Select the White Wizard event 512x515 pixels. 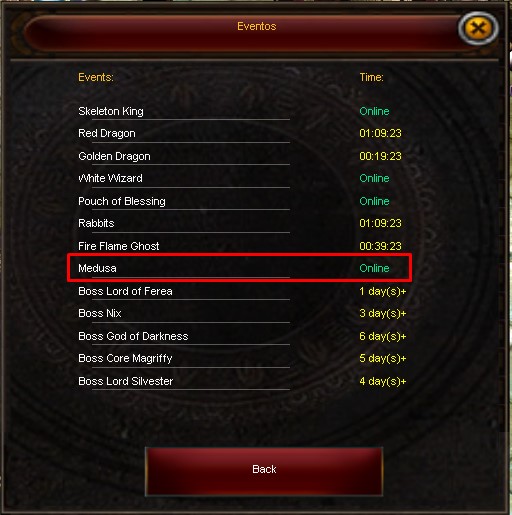coord(110,178)
